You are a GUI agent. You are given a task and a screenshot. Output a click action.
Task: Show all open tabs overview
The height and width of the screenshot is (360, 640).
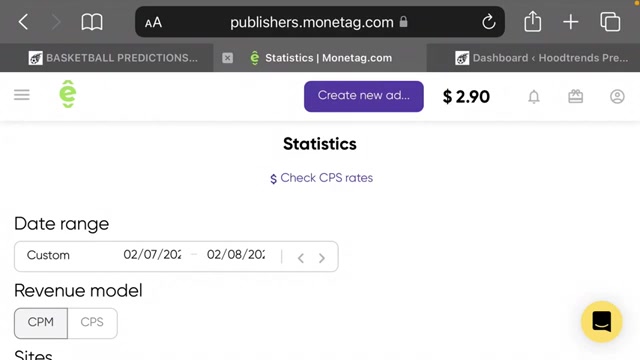610,22
